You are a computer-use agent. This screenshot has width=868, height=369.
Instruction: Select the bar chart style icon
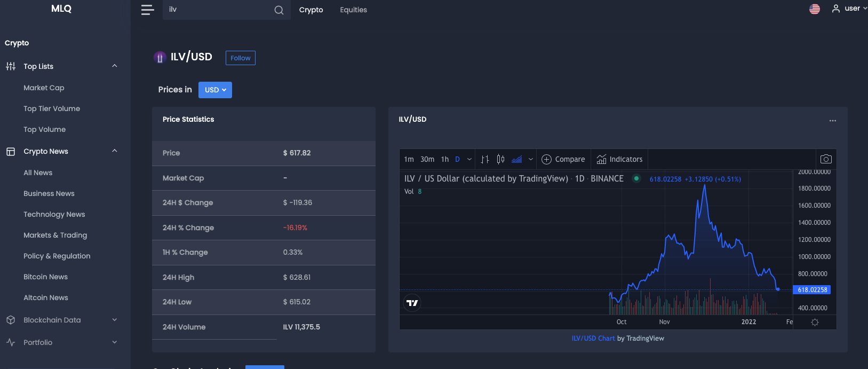tap(484, 159)
